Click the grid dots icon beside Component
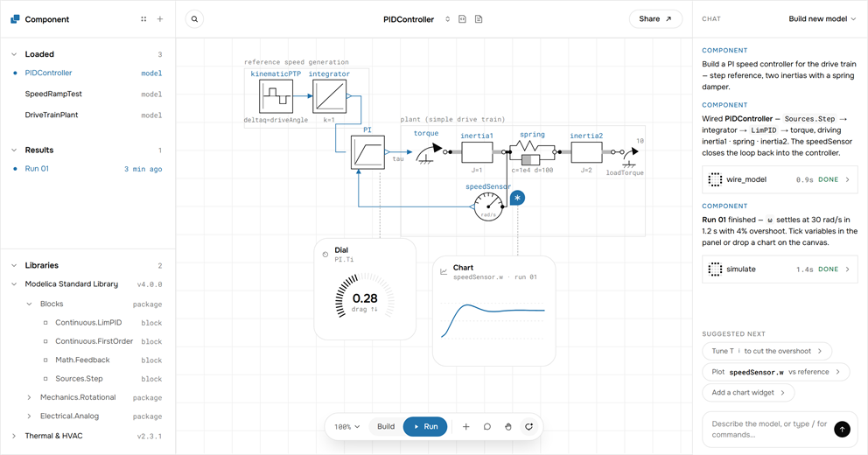Image resolution: width=868 pixels, height=455 pixels. click(x=143, y=19)
